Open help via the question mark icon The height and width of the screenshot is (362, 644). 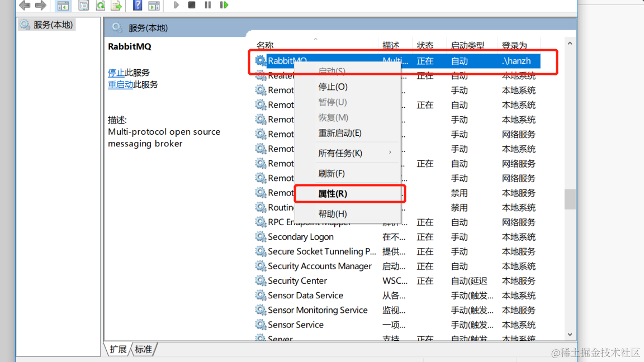[138, 6]
